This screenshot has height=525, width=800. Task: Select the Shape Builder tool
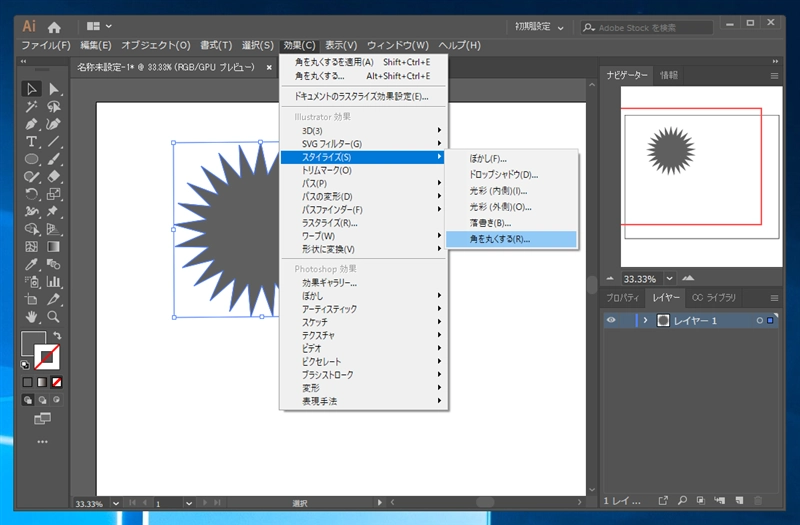(31, 229)
